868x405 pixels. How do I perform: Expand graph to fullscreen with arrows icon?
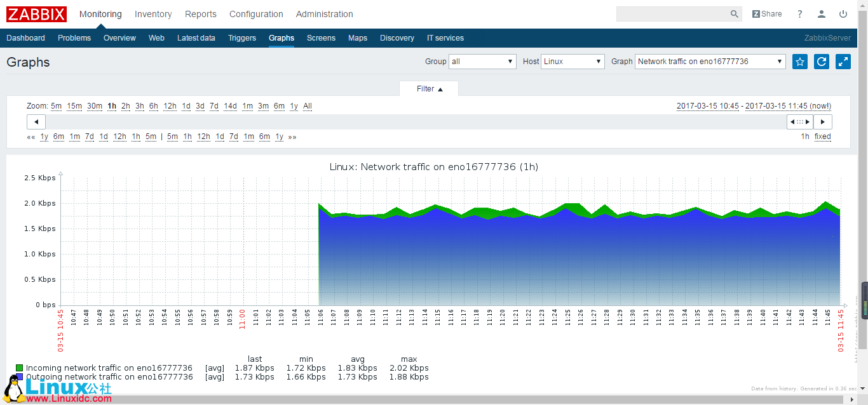point(843,62)
